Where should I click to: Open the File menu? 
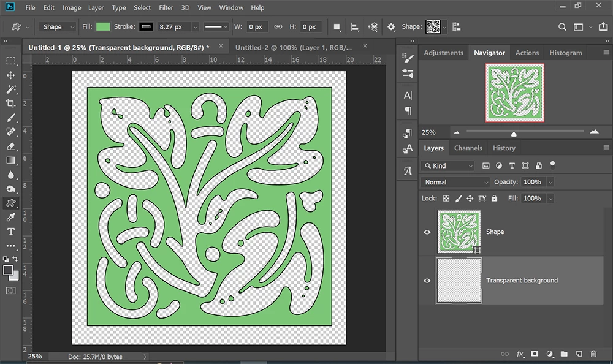[30, 7]
